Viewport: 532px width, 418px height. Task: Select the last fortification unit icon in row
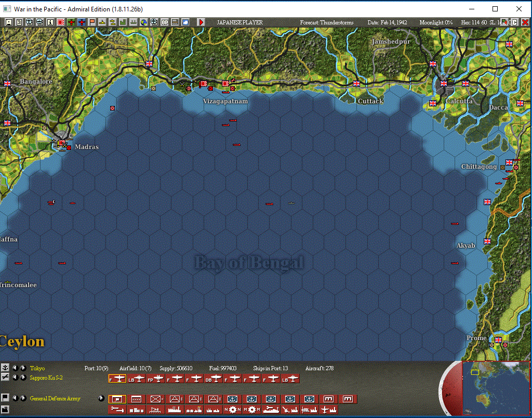point(348,399)
